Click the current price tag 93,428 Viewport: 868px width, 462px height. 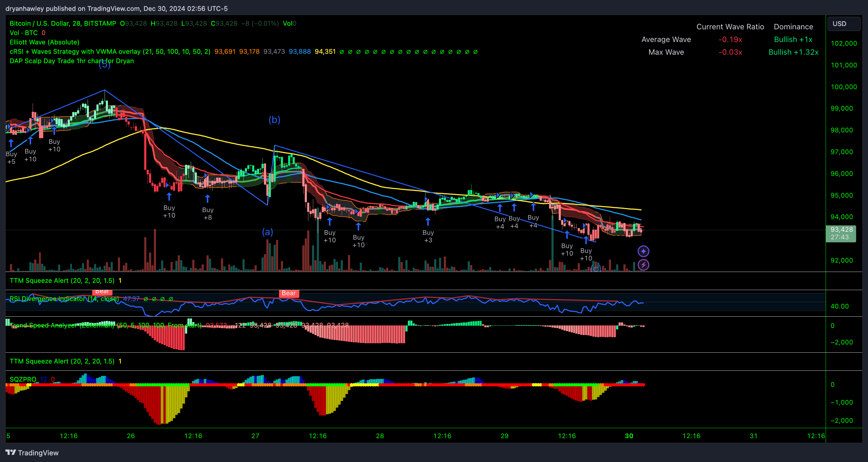[x=841, y=233]
